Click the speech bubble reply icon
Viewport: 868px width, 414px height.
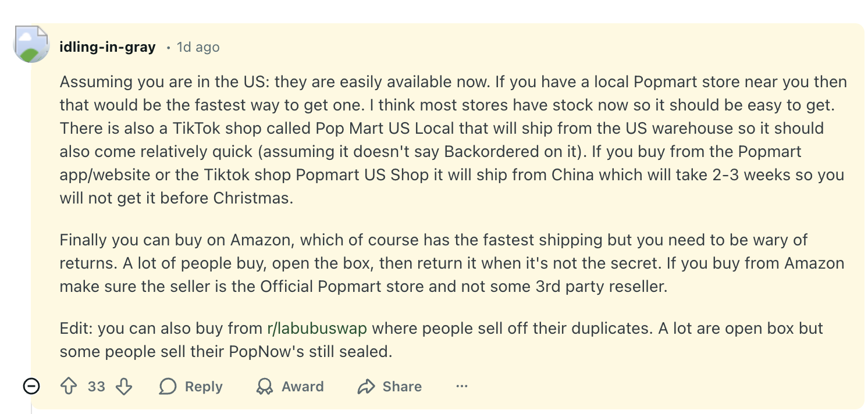click(168, 387)
